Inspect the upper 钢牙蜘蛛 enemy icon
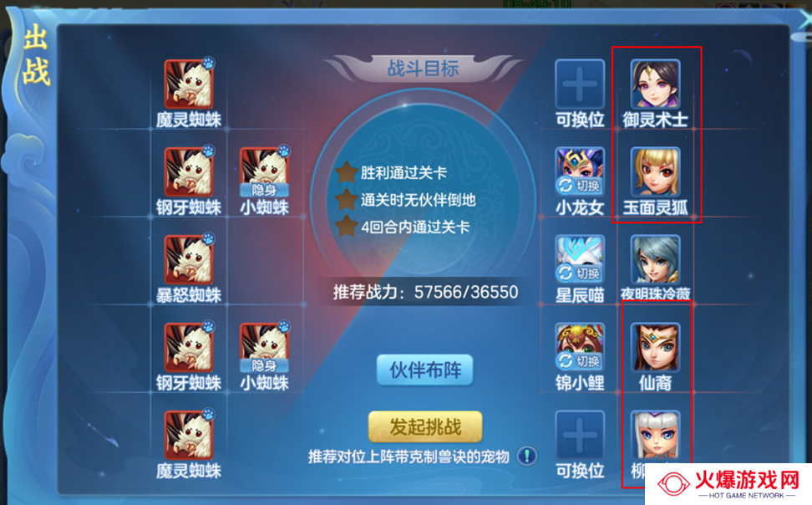The width and height of the screenshot is (812, 505). pos(189,171)
